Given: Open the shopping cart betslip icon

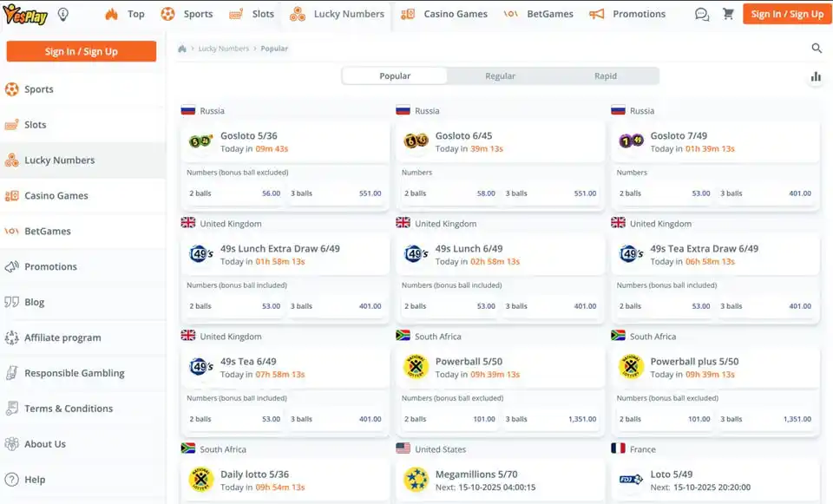Looking at the screenshot, I should point(728,14).
